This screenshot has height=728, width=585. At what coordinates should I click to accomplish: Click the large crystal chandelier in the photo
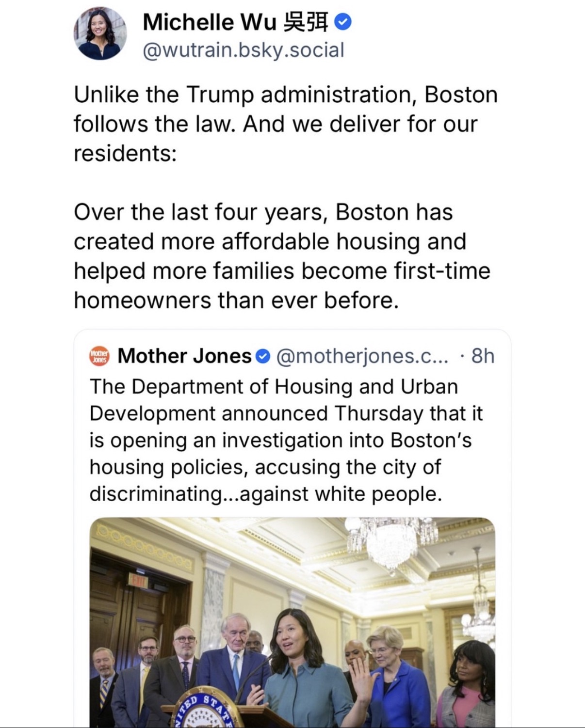coord(393,538)
